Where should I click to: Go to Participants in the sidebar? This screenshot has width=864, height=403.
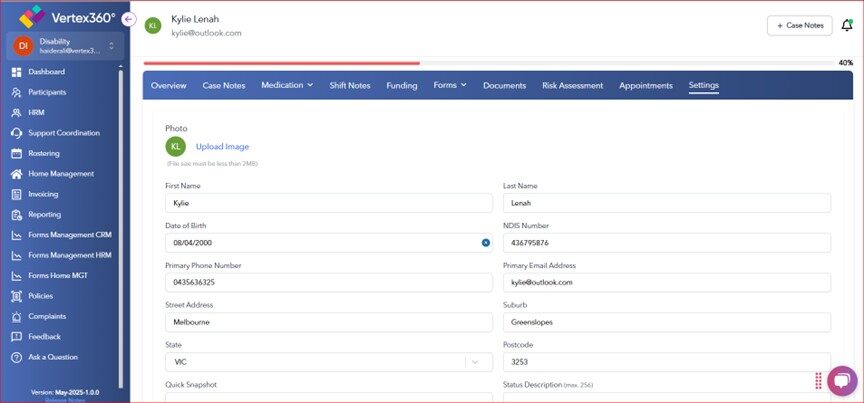point(47,93)
